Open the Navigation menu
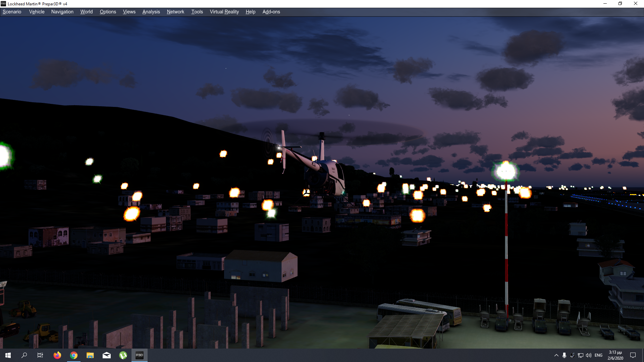This screenshot has height=362, width=644. [62, 12]
